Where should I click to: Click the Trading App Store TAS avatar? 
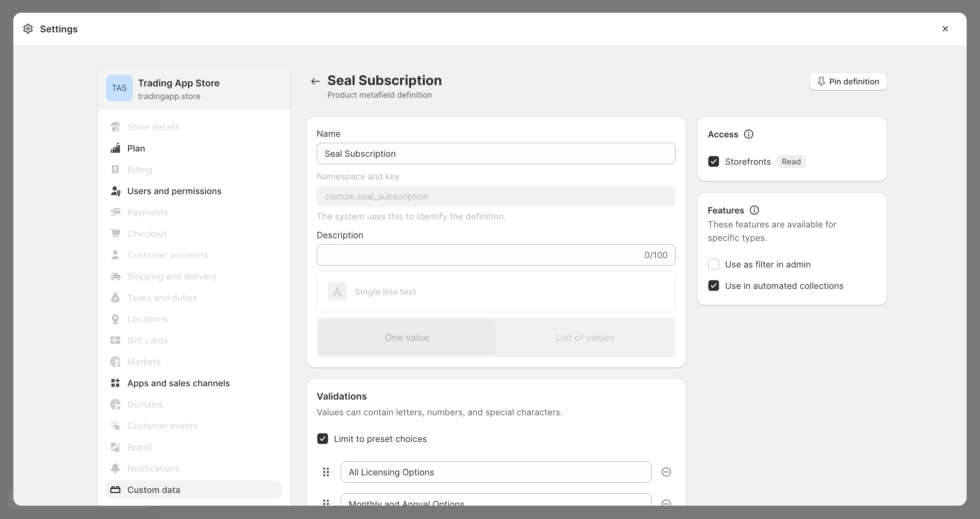coord(119,88)
